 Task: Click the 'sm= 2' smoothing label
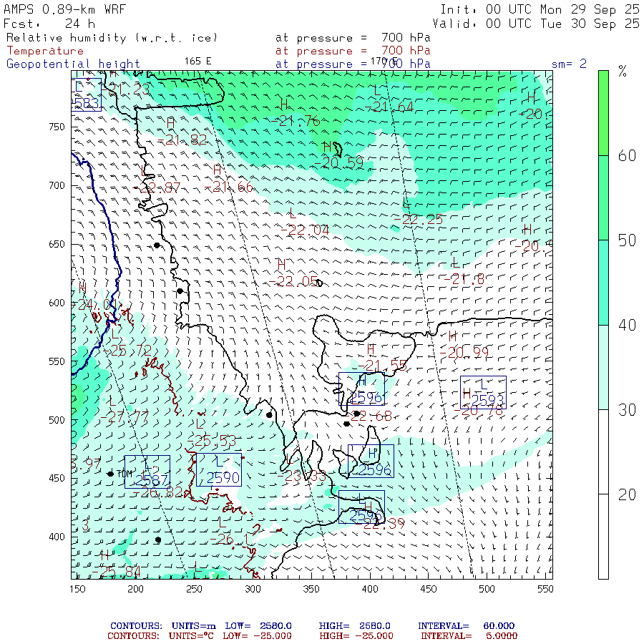(x=569, y=64)
